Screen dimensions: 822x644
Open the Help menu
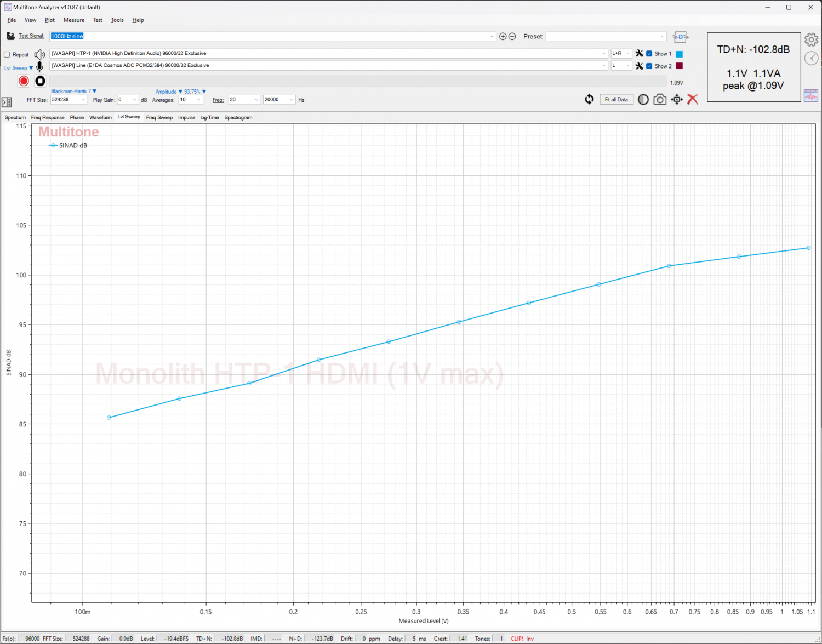(138, 20)
